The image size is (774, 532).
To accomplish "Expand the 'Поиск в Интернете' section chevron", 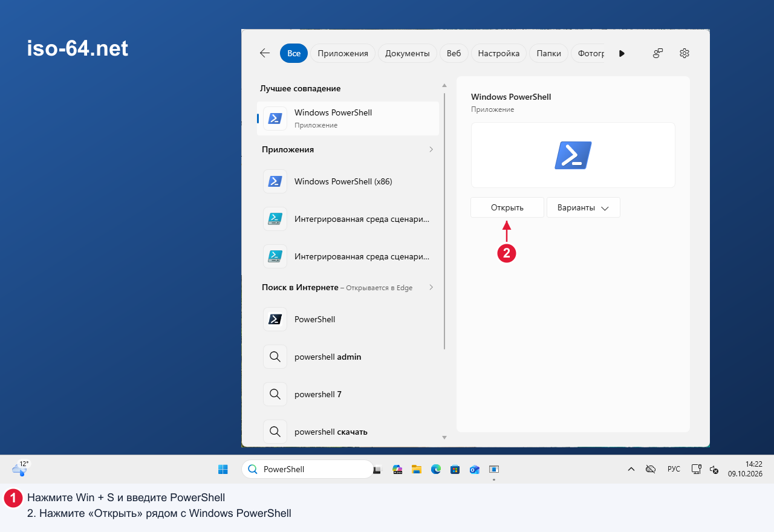I will click(x=431, y=287).
